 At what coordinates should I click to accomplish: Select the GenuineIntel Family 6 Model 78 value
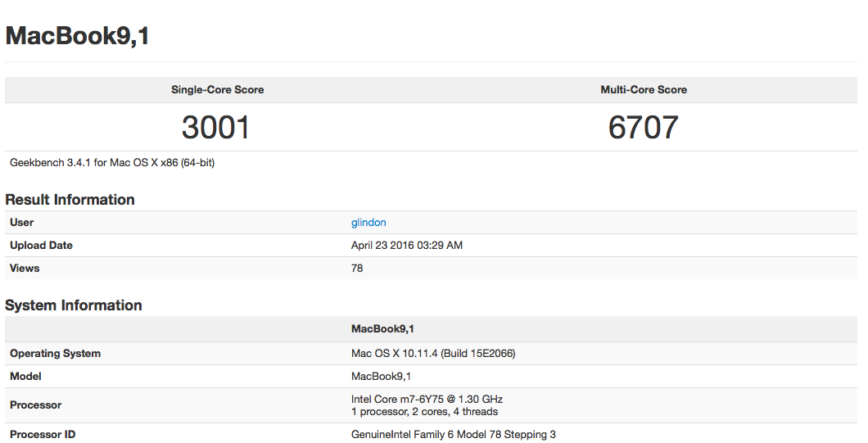coord(454,435)
